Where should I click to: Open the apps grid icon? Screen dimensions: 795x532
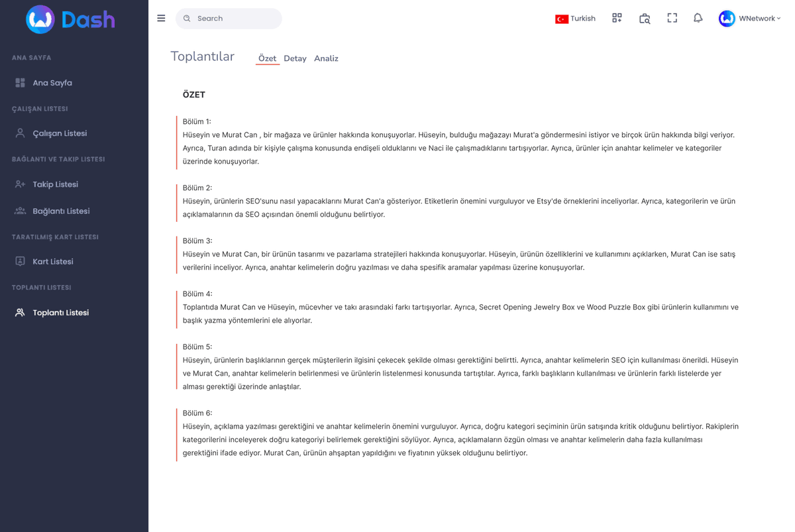click(617, 19)
